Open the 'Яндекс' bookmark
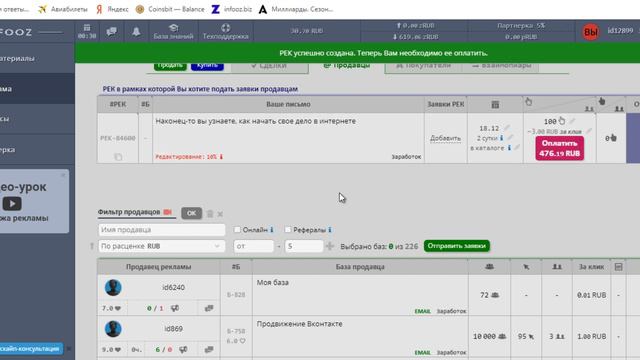 (112, 9)
